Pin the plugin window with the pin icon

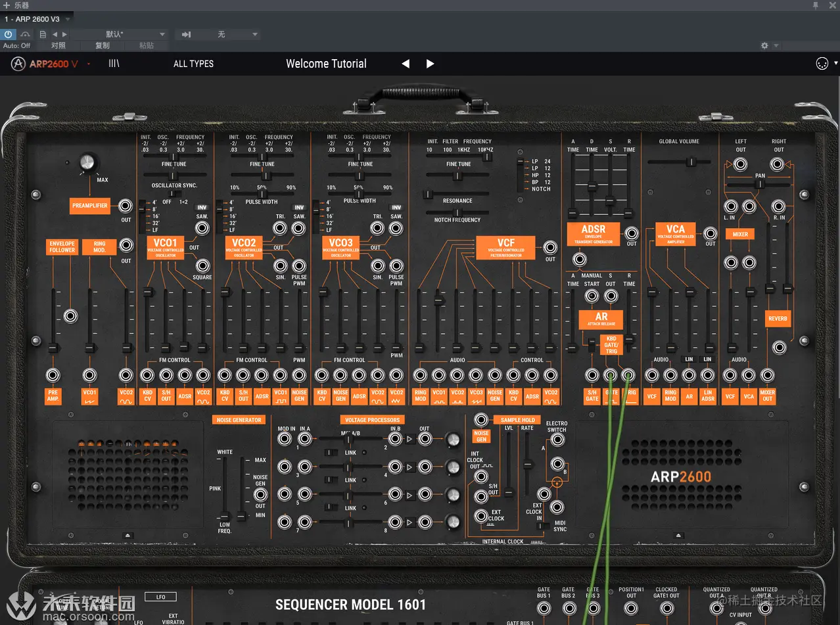[x=816, y=5]
